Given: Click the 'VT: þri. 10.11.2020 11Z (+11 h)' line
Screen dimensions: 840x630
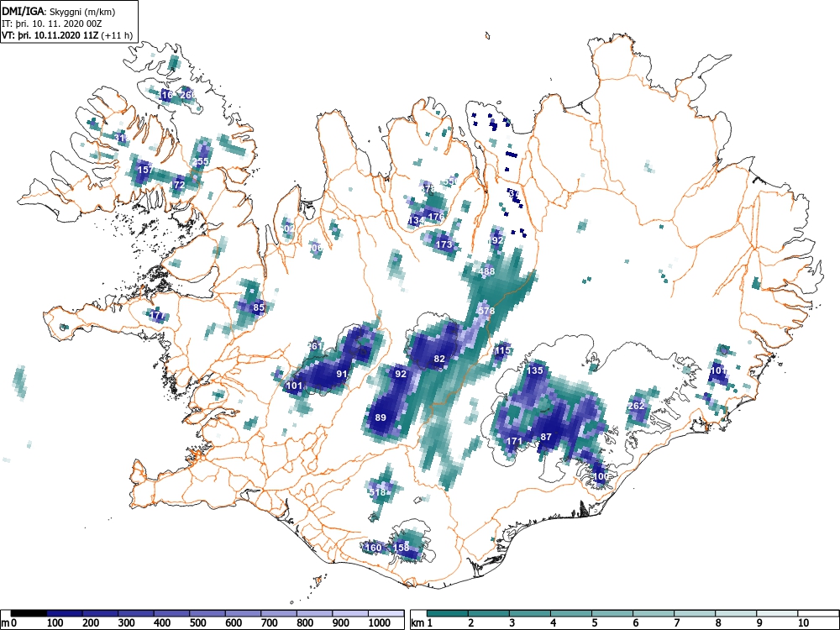Looking at the screenshot, I should (67, 35).
